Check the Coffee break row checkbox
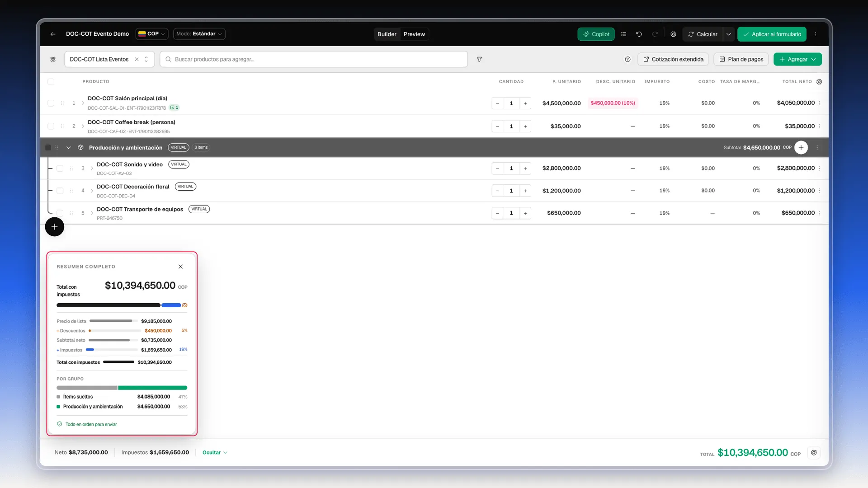The height and width of the screenshot is (488, 868). (51, 126)
